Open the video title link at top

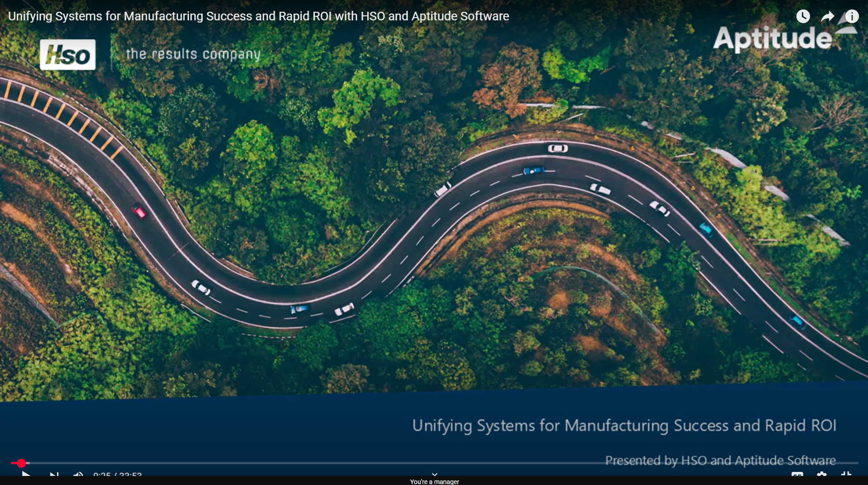point(259,16)
